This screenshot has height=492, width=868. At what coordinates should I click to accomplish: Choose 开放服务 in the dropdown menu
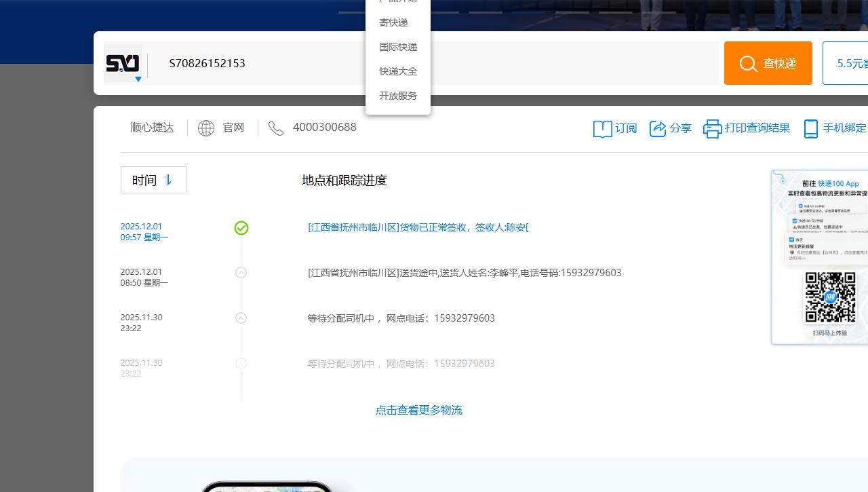coord(398,96)
